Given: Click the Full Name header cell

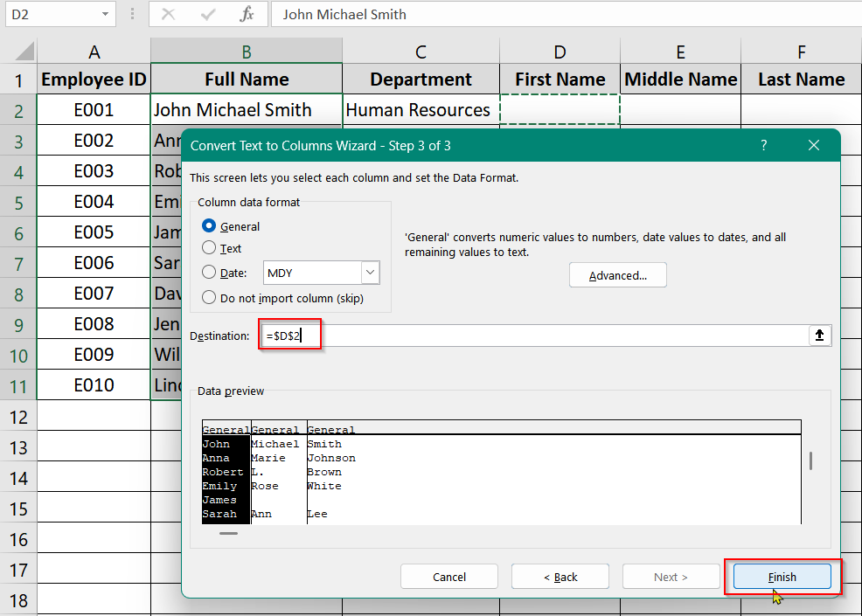Looking at the screenshot, I should [x=247, y=80].
